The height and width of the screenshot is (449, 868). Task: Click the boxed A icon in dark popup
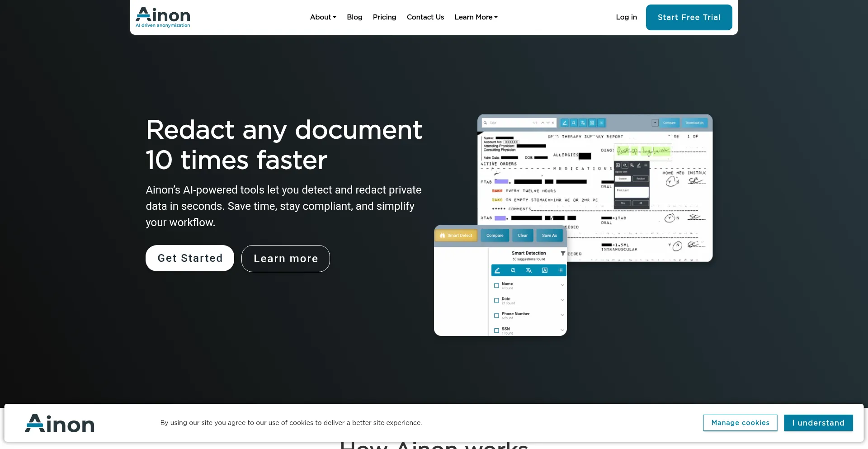click(618, 165)
